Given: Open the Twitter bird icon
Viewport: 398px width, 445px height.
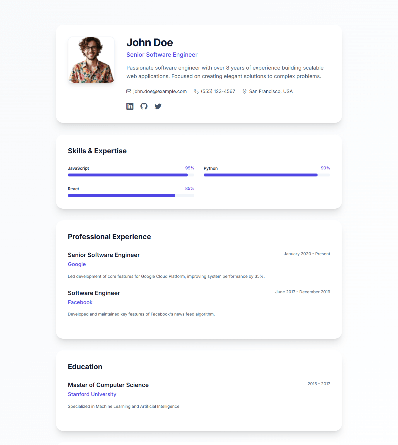Looking at the screenshot, I should 158,106.
